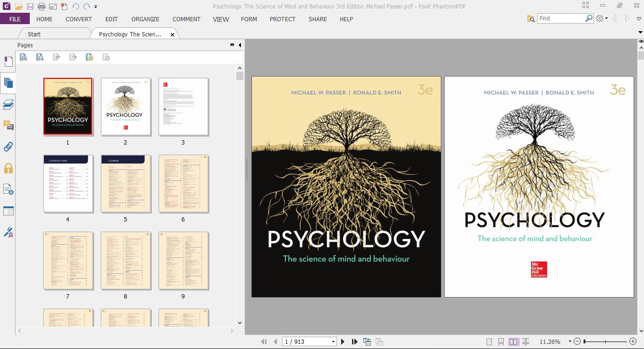Viewport: 644px width, 349px height.
Task: Click the HELP ribbon tab
Action: (346, 19)
